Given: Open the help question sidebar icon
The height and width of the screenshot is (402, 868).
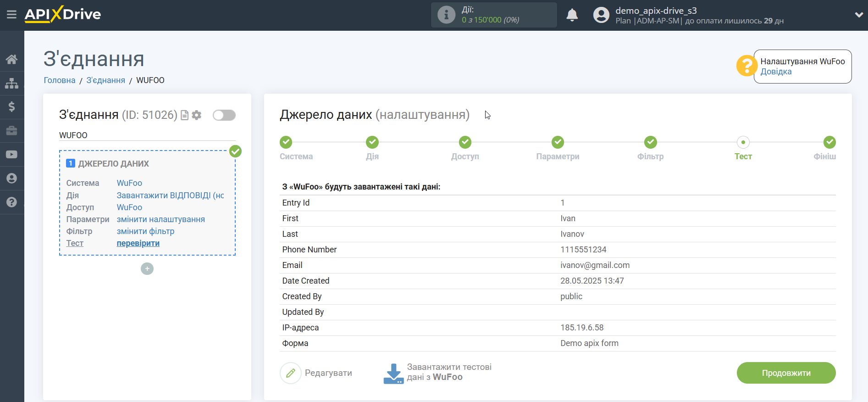Looking at the screenshot, I should tap(12, 202).
